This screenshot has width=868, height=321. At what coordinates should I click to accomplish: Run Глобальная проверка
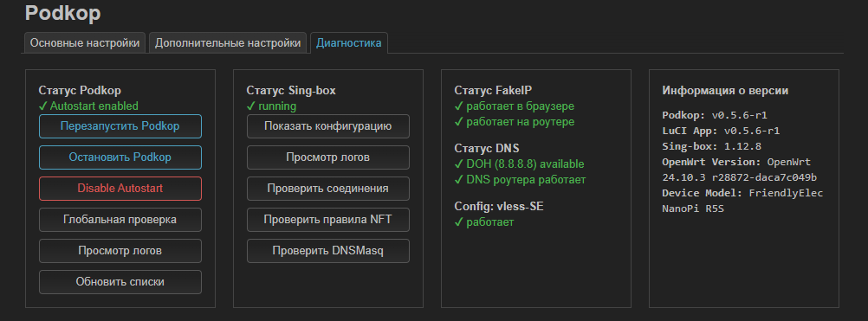click(120, 220)
